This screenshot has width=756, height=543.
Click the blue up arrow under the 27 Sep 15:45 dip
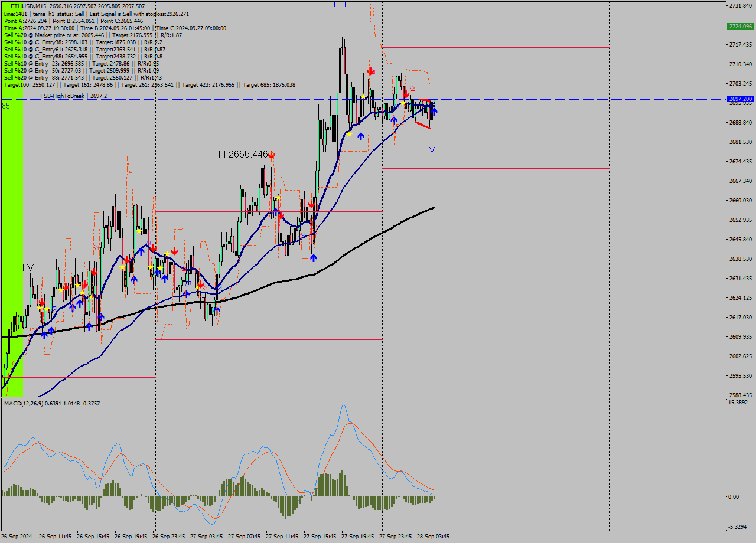313,257
